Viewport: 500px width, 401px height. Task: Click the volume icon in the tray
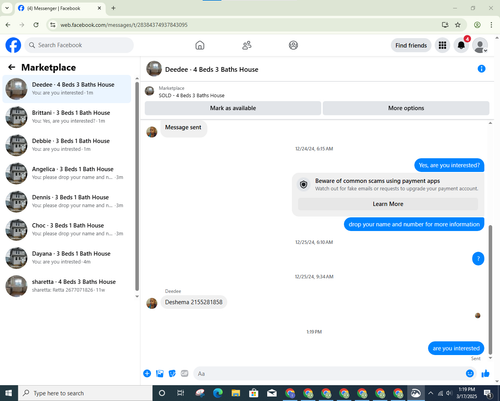[x=449, y=393]
